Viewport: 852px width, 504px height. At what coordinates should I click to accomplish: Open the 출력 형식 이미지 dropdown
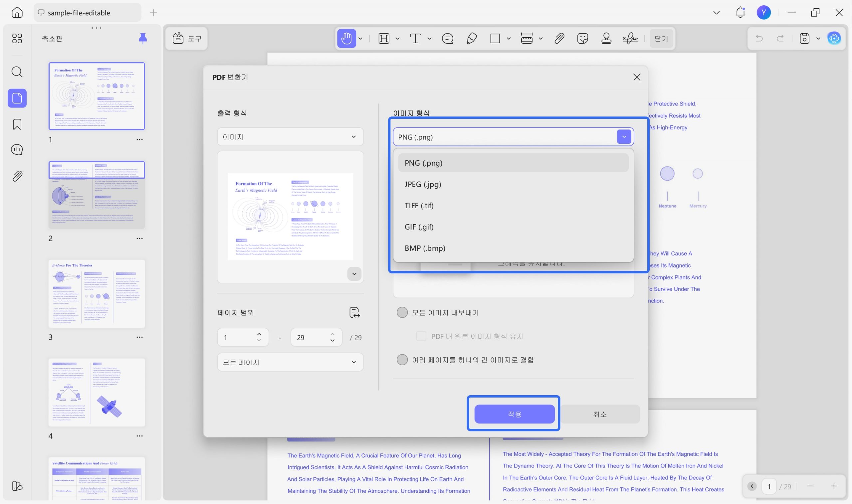[x=290, y=137]
